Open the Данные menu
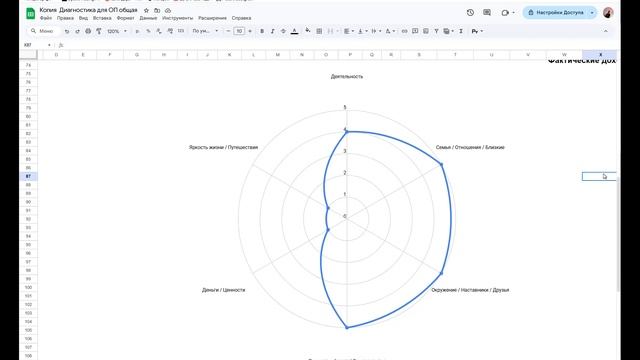640x360 pixels. coord(148,18)
